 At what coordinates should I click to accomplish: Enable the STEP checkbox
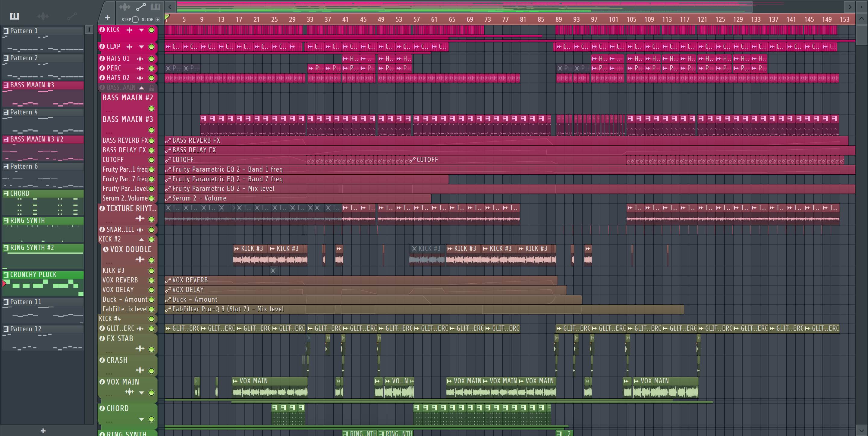click(x=135, y=20)
